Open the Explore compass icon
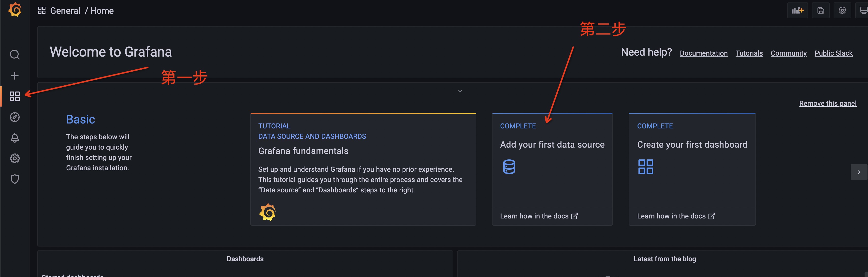 click(14, 117)
